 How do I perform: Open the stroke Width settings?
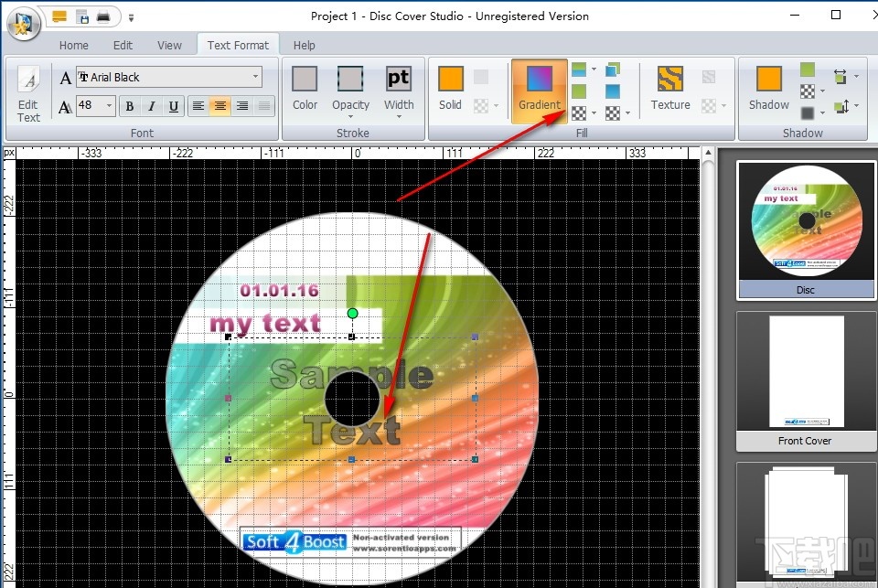tap(399, 90)
